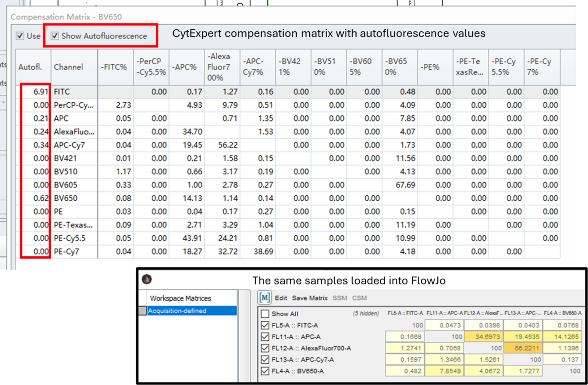Select cell value 9.79 in PerCP-Cy row

pyautogui.click(x=230, y=105)
